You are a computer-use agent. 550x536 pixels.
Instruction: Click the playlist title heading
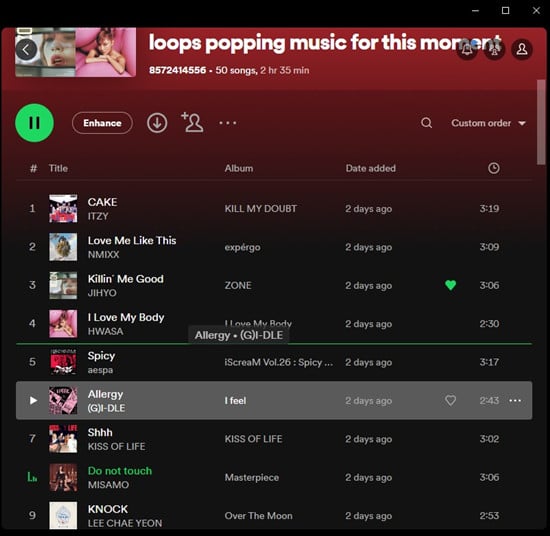(325, 43)
